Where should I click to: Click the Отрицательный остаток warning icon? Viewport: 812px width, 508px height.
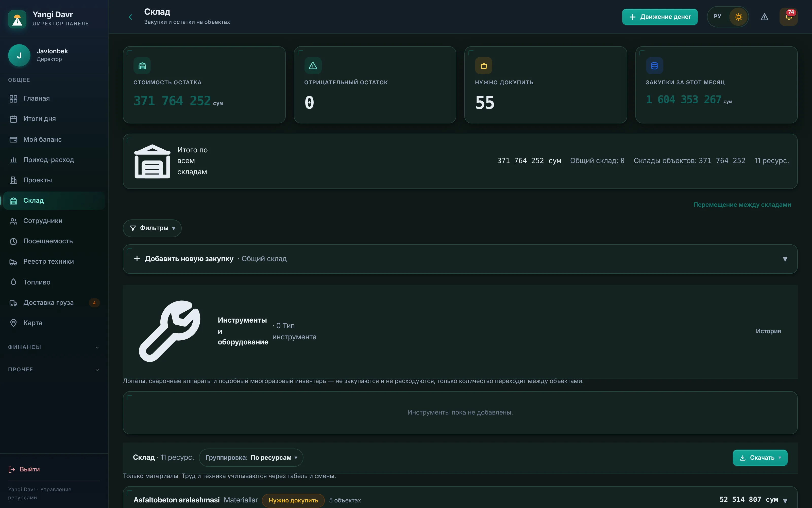point(313,66)
